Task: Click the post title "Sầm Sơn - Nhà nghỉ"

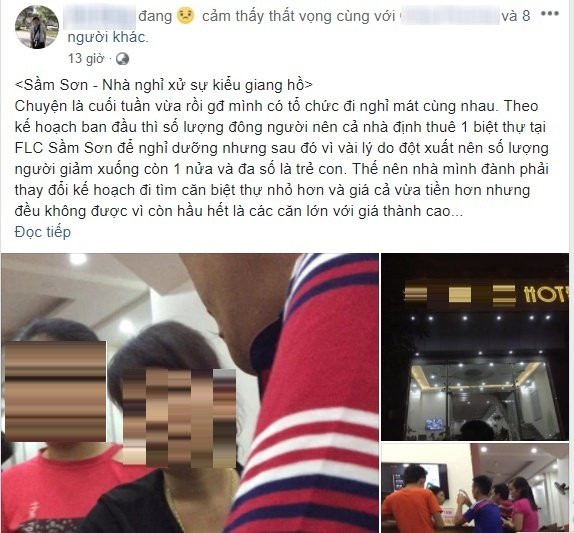Action: click(x=163, y=85)
